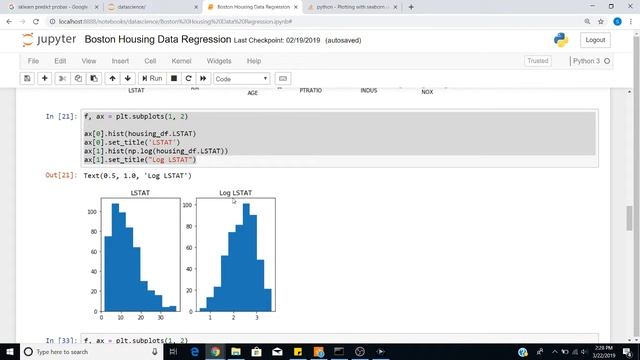Click the taskbar clock and date
Screen dimensions: 640x360
604,351
